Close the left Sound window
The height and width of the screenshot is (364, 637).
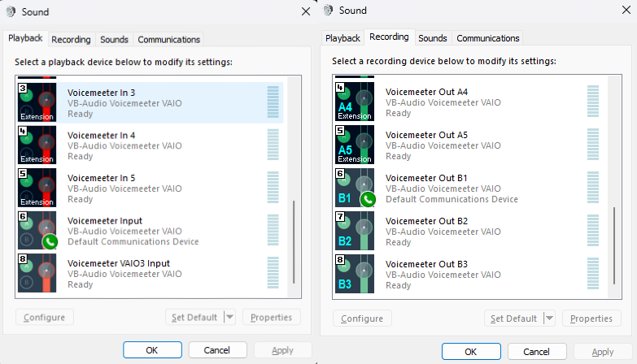[x=306, y=11]
